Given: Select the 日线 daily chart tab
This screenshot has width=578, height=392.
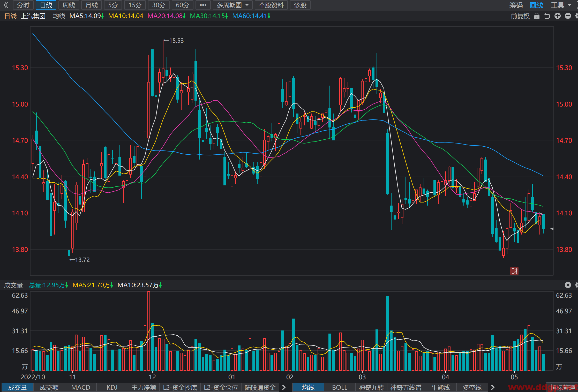Looking at the screenshot, I should (x=46, y=5).
